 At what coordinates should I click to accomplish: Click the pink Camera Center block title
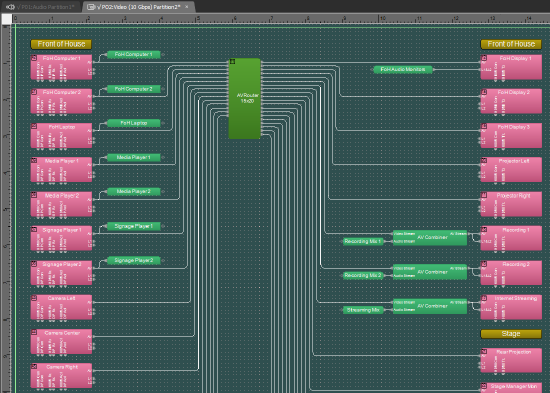click(x=62, y=333)
